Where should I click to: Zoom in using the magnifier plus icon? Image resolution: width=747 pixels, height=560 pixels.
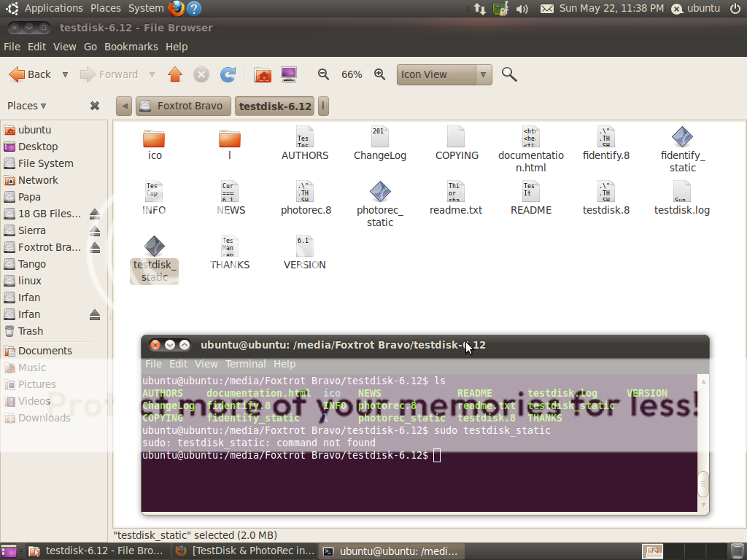[379, 74]
